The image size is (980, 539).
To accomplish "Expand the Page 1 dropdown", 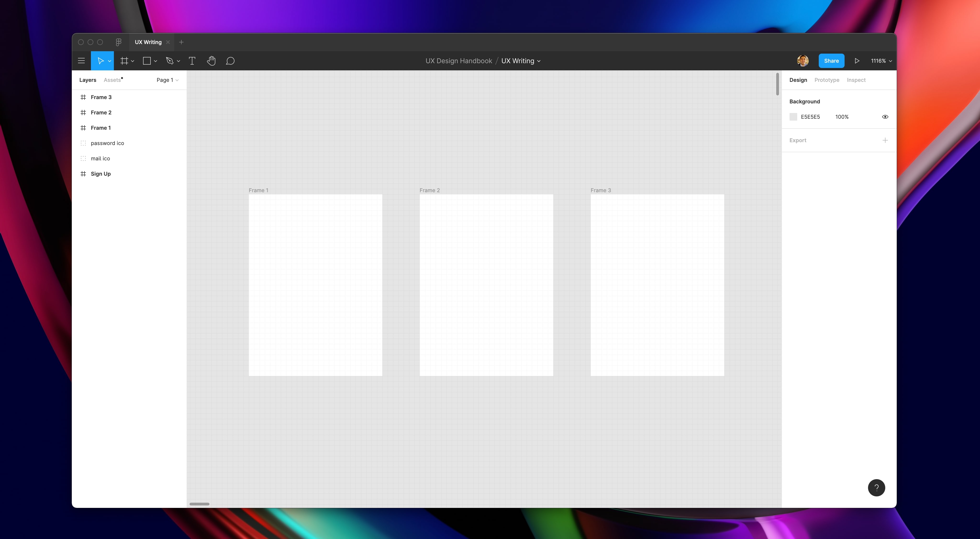I will (x=167, y=80).
